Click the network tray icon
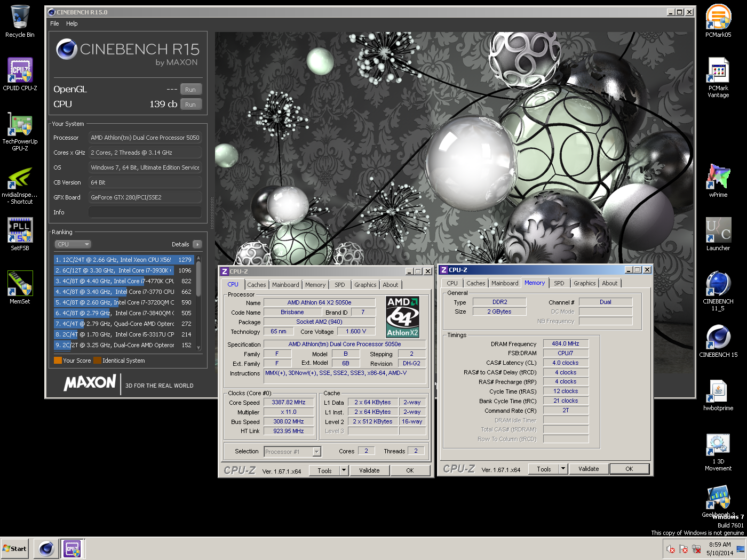This screenshot has height=560, width=747. tap(696, 549)
